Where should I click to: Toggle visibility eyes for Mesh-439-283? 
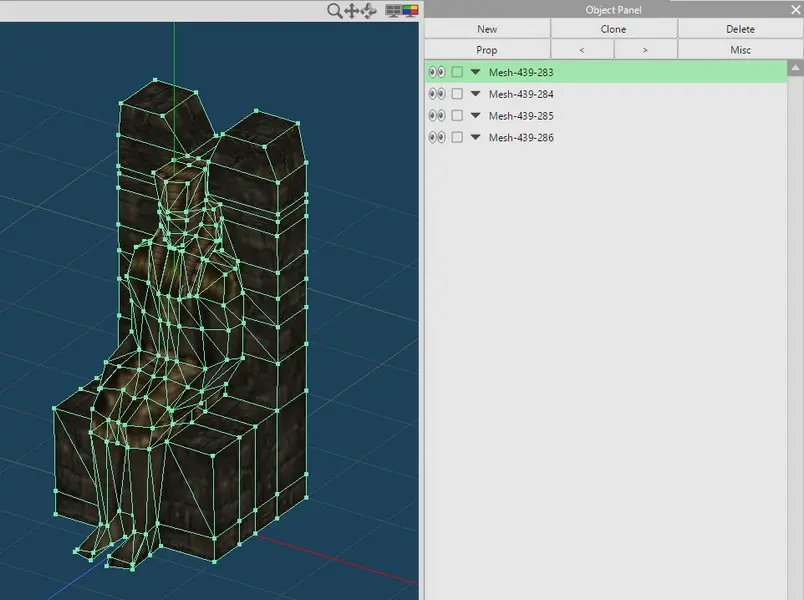coord(436,72)
